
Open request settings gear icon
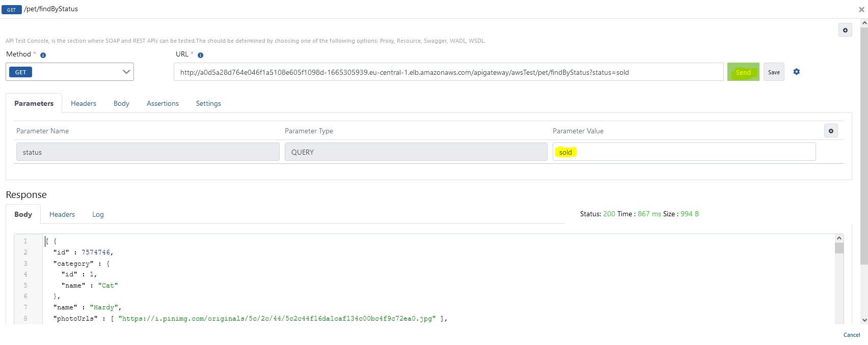[796, 72]
